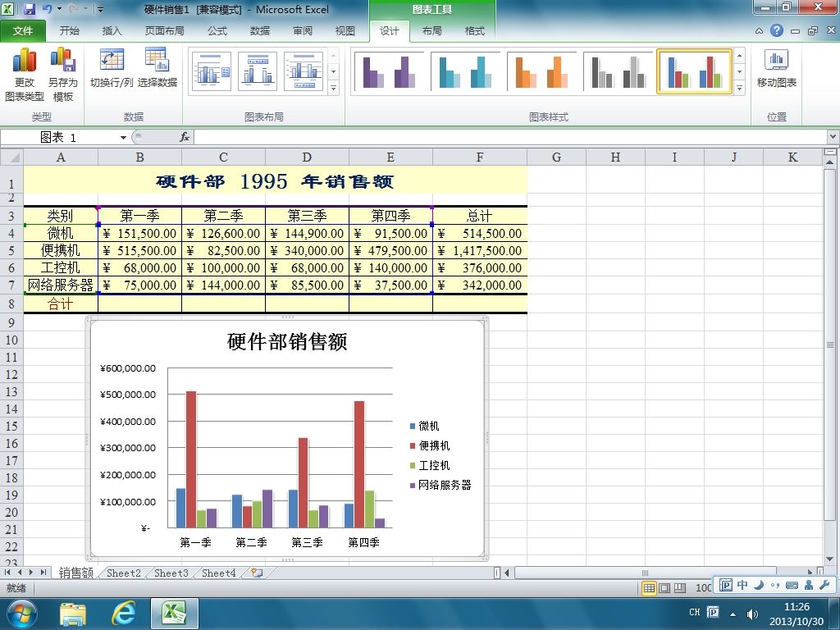Click legend entry 网络服务器
The height and width of the screenshot is (630, 840).
(441, 485)
